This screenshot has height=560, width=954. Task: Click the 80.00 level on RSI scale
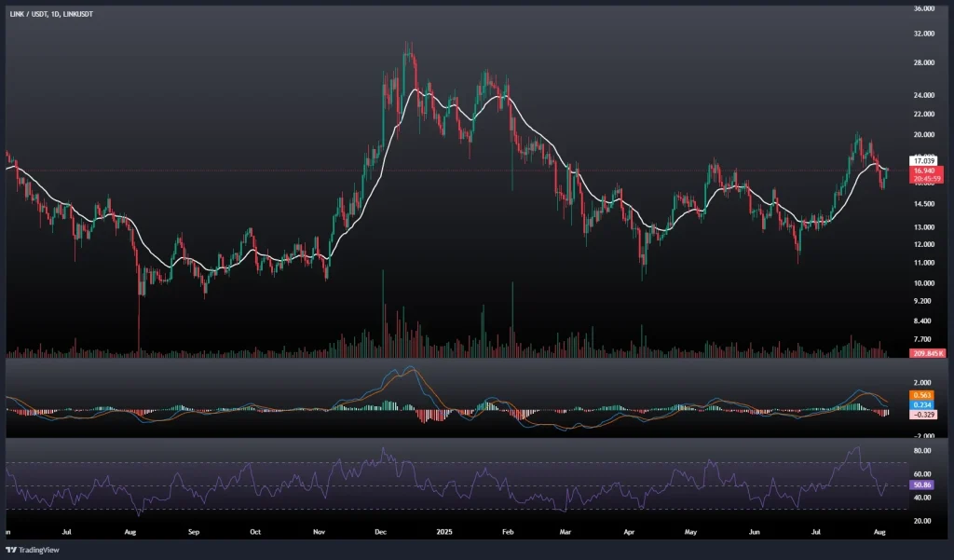[x=921, y=451]
